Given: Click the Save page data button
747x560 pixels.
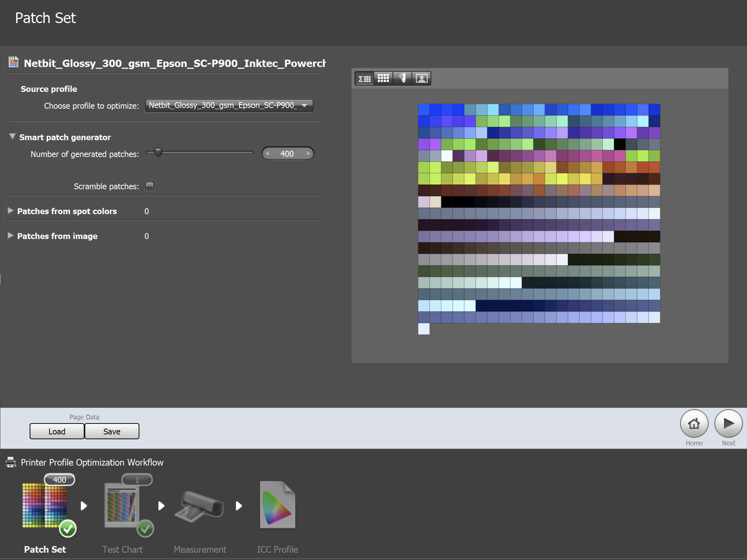Looking at the screenshot, I should click(x=112, y=431).
